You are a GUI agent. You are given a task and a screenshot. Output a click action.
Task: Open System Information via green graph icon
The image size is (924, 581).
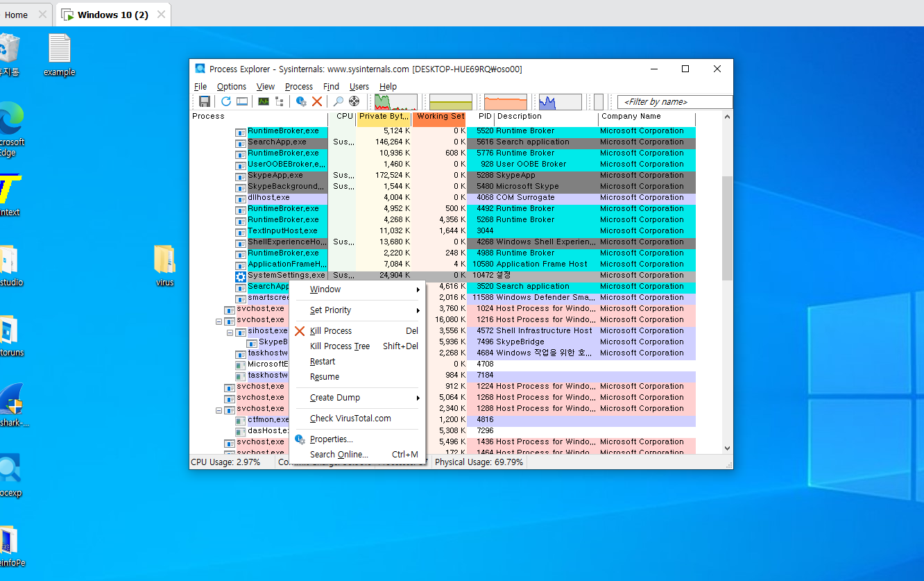click(264, 101)
